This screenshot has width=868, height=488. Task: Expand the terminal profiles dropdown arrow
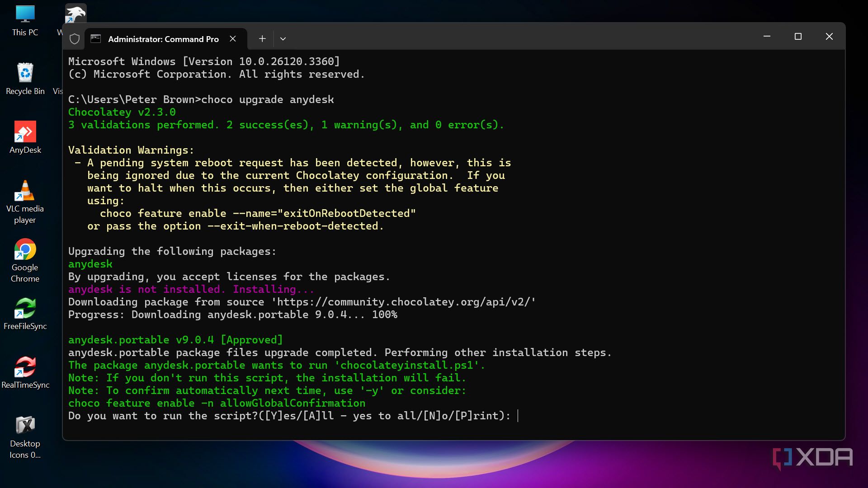pos(283,39)
